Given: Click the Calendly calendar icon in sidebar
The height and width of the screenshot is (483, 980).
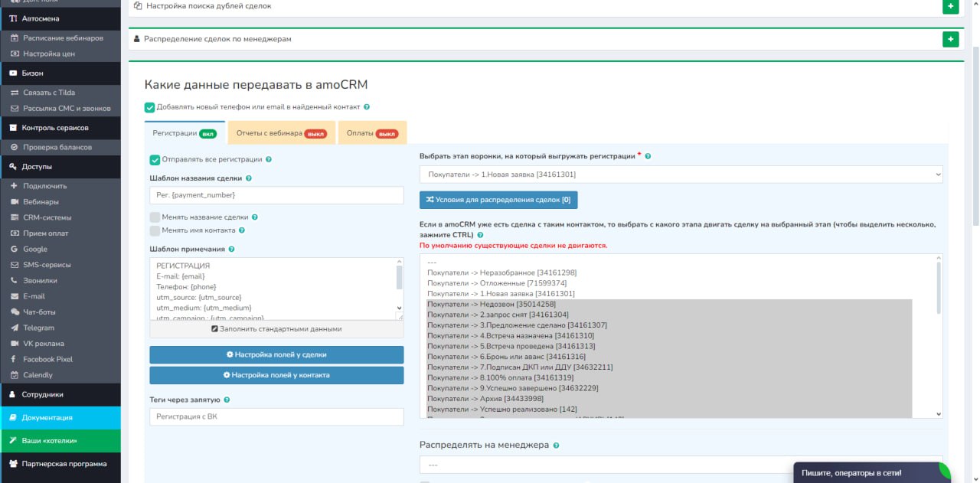Looking at the screenshot, I should click(x=14, y=375).
